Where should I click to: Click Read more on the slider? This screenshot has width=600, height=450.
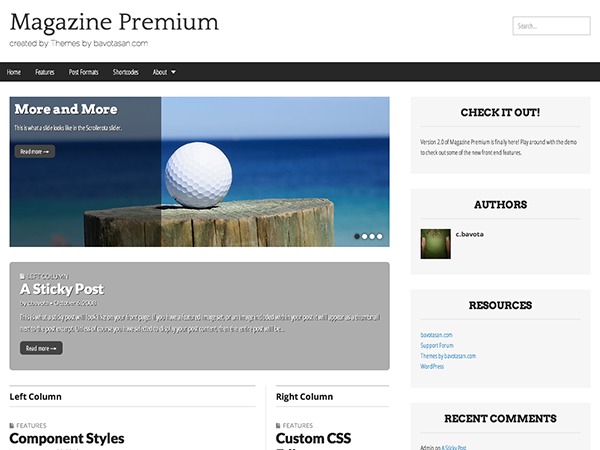(x=35, y=152)
